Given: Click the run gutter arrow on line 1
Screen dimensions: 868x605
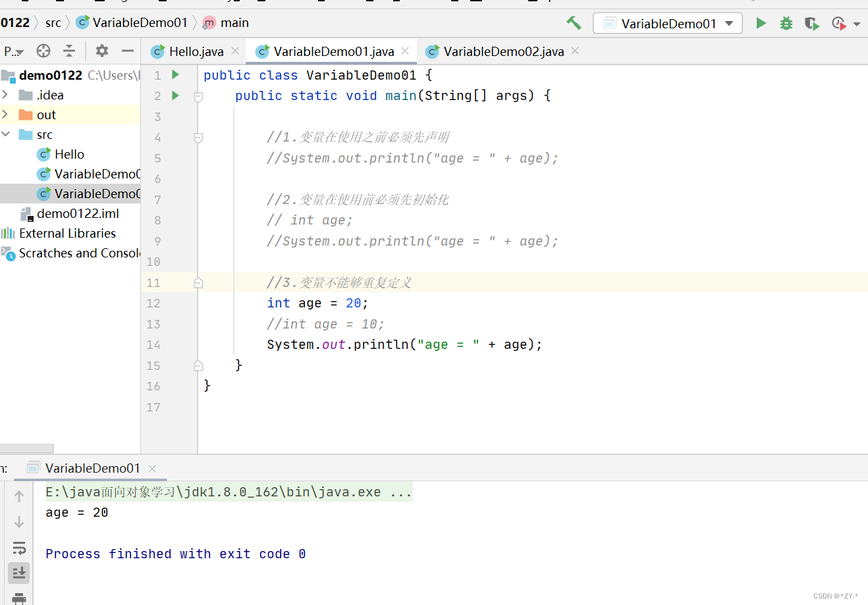Looking at the screenshot, I should (x=176, y=74).
